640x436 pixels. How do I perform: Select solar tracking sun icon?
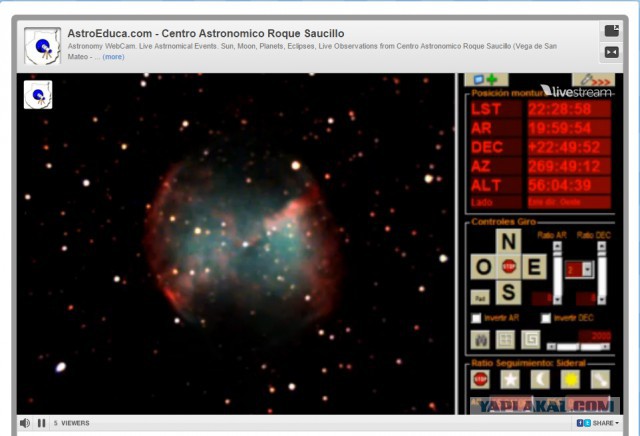(570, 379)
